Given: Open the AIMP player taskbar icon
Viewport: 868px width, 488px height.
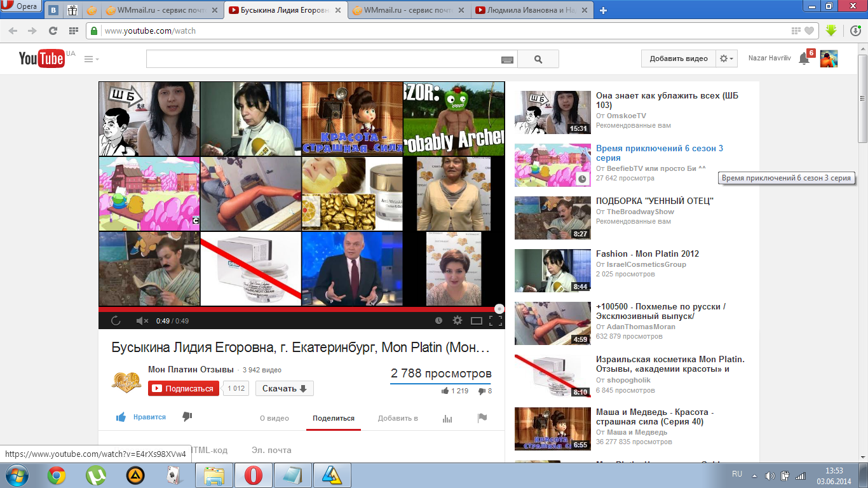Looking at the screenshot, I should tap(135, 475).
